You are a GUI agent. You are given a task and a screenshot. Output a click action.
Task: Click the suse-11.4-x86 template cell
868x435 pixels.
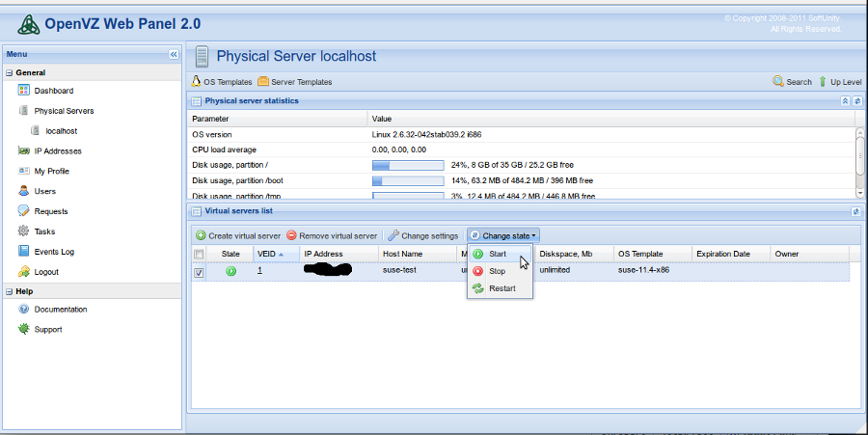tap(644, 270)
